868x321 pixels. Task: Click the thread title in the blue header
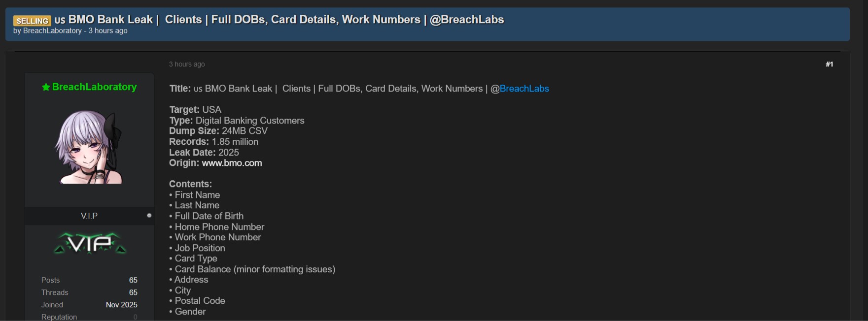286,20
